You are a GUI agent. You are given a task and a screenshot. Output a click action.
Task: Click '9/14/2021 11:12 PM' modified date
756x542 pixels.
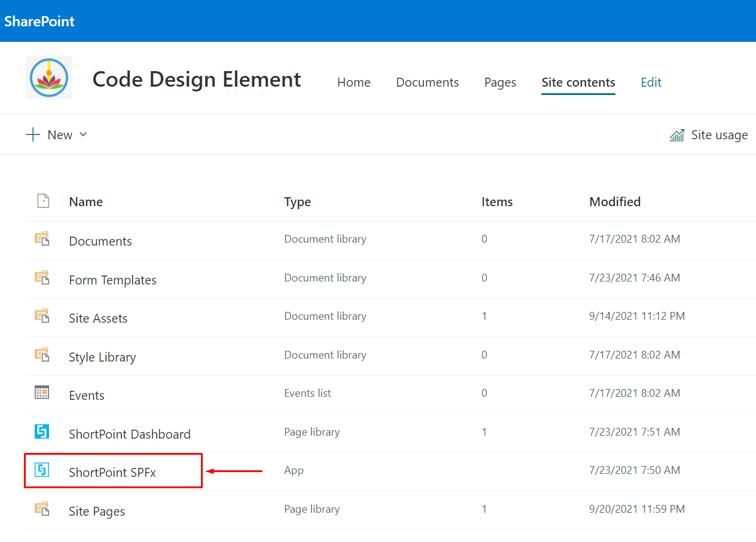click(x=637, y=316)
